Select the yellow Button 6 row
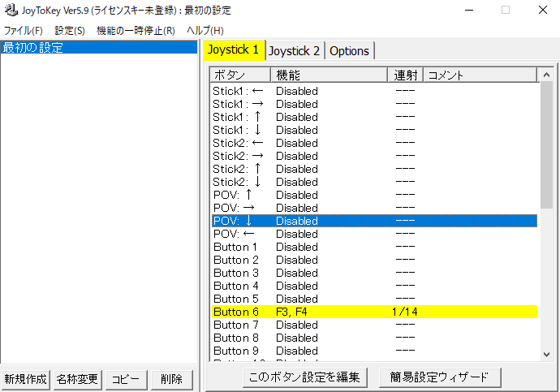This screenshot has width=560, height=392. click(374, 312)
